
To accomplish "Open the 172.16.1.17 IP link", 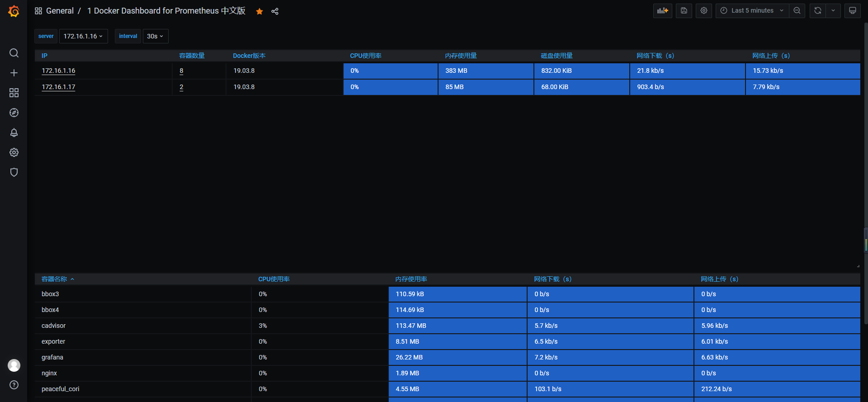I will tap(58, 87).
